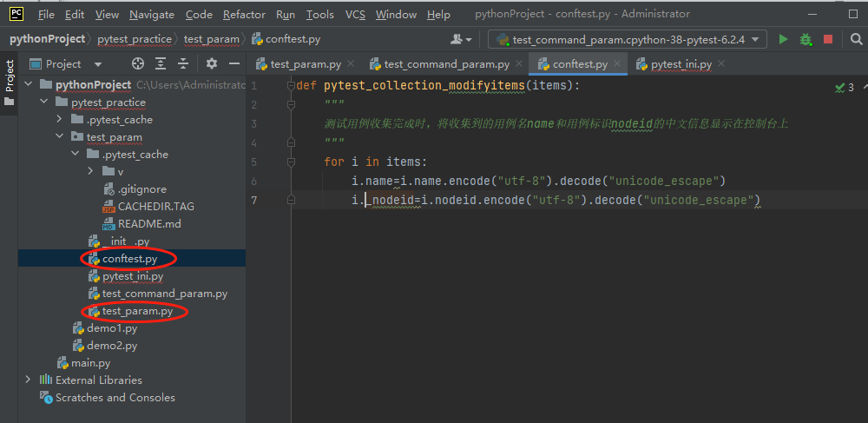This screenshot has height=423, width=868.
Task: Switch to pytest_ini.py editor tab
Action: (x=681, y=64)
